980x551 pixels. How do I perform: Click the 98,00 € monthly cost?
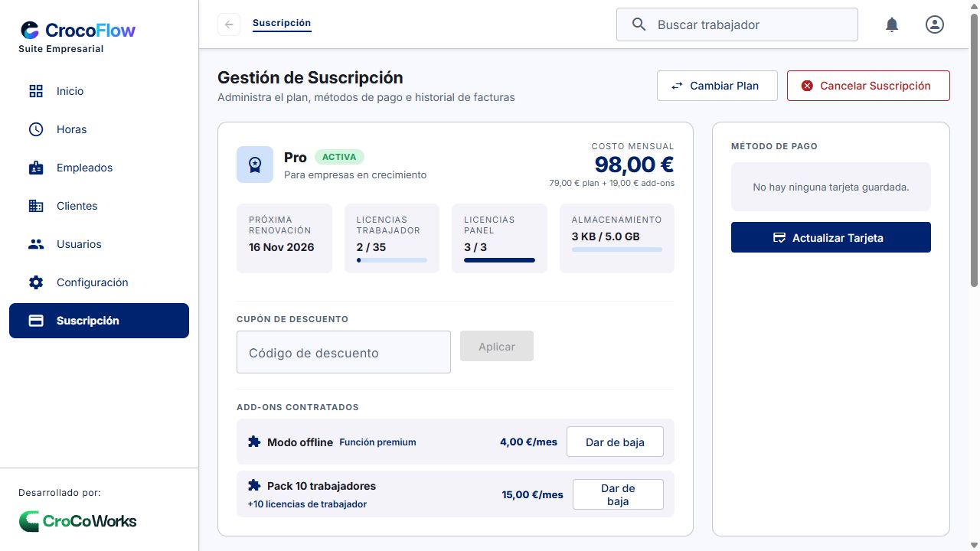(635, 165)
